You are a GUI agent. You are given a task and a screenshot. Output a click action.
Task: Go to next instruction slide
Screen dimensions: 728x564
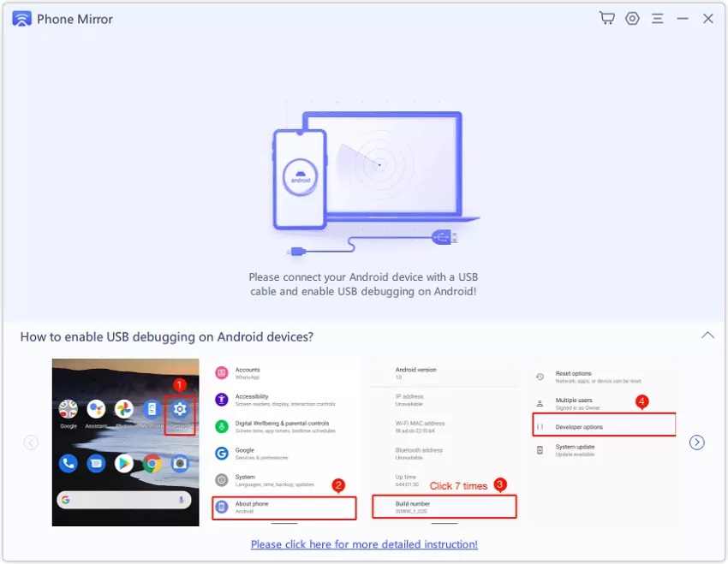click(x=696, y=442)
